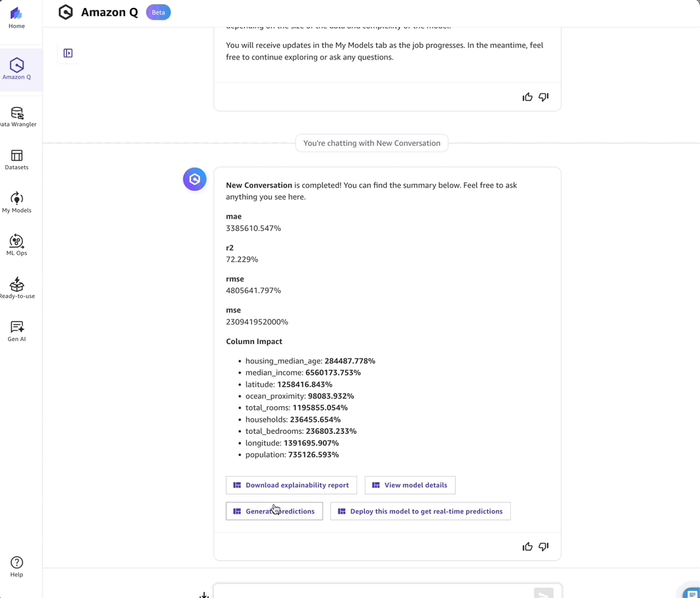The width and height of the screenshot is (700, 598).
Task: Open the Datasets section
Action: (x=16, y=159)
